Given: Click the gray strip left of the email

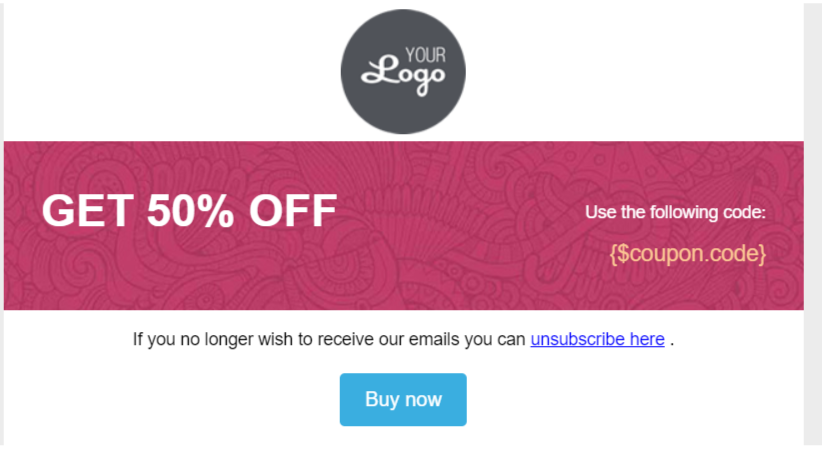Looking at the screenshot, I should (2, 225).
